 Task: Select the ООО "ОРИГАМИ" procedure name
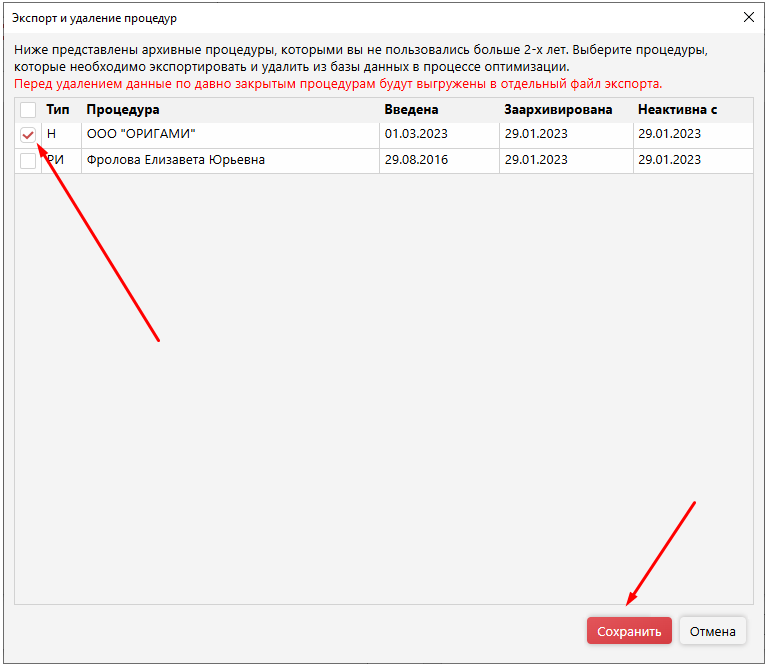[141, 134]
